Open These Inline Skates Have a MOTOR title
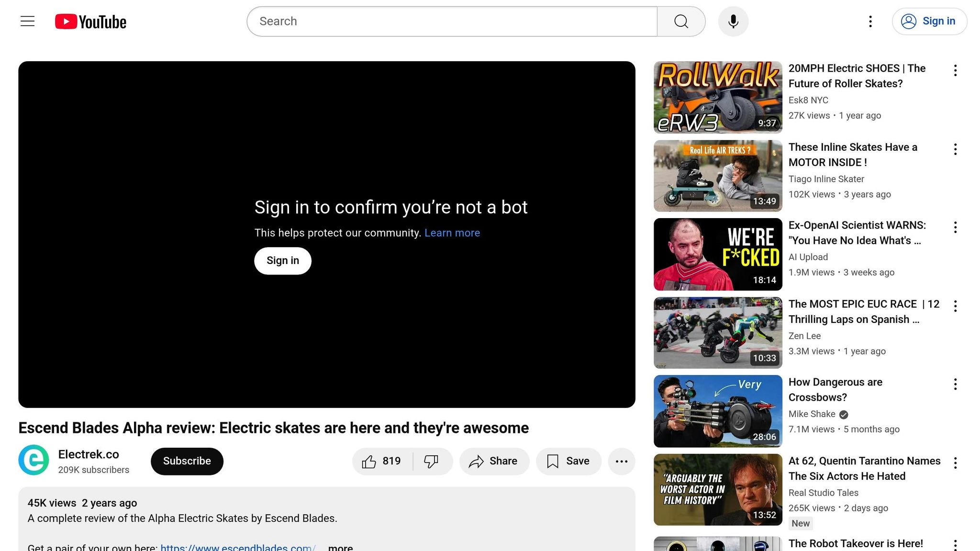 pyautogui.click(x=853, y=155)
